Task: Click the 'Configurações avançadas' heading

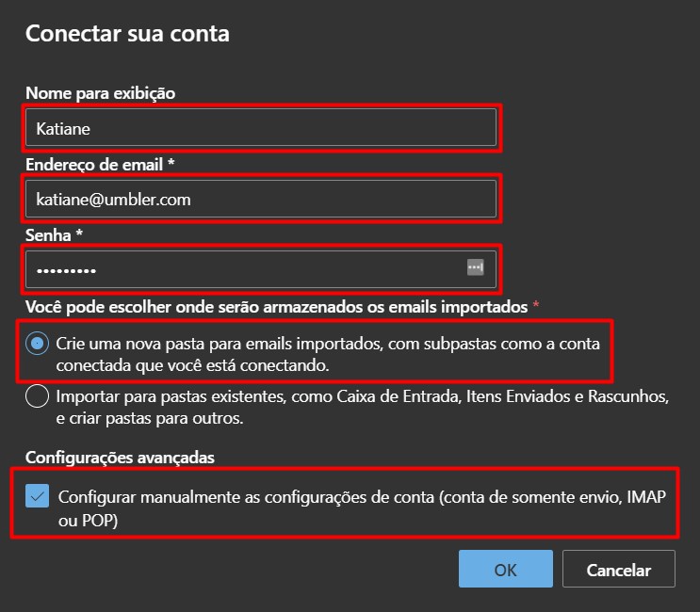Action: point(120,457)
